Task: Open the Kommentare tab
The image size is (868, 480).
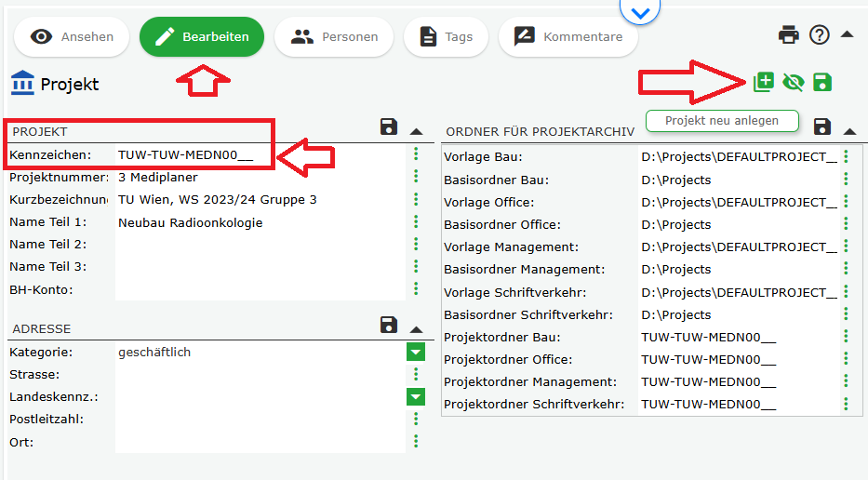Action: pyautogui.click(x=568, y=37)
